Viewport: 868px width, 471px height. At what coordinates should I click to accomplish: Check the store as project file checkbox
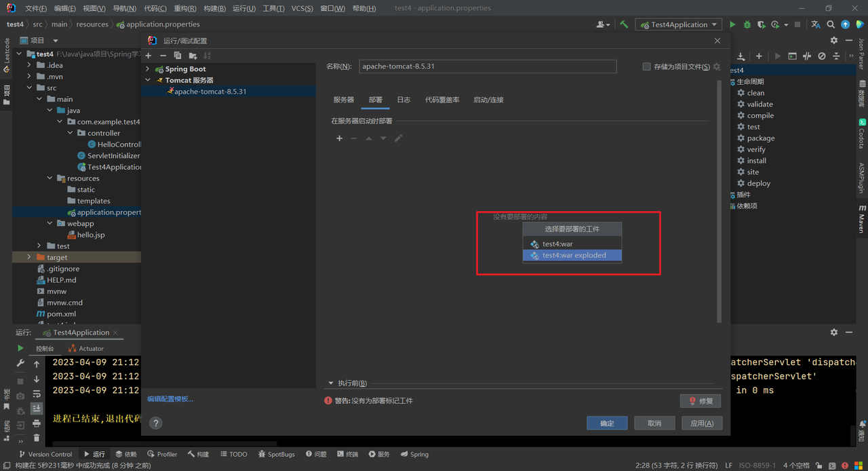646,67
